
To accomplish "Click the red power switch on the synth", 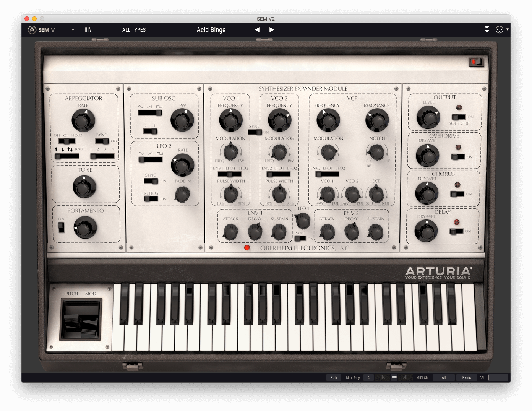I will pos(476,62).
